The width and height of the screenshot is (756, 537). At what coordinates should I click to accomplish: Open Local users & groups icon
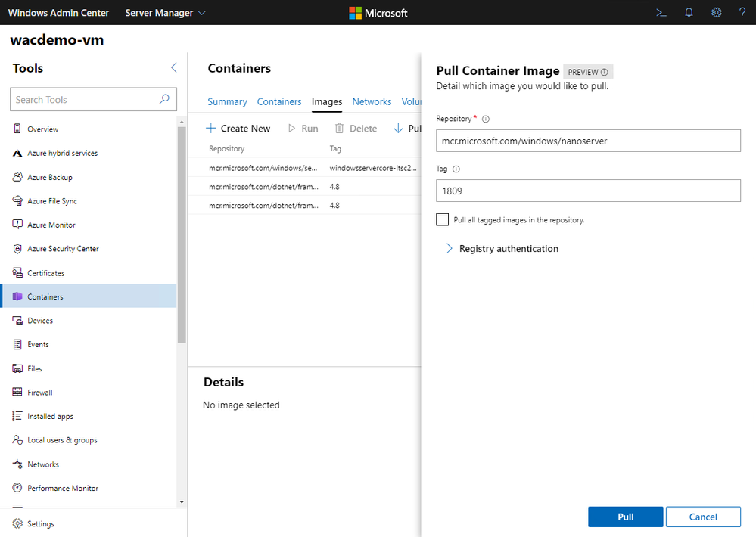click(17, 439)
